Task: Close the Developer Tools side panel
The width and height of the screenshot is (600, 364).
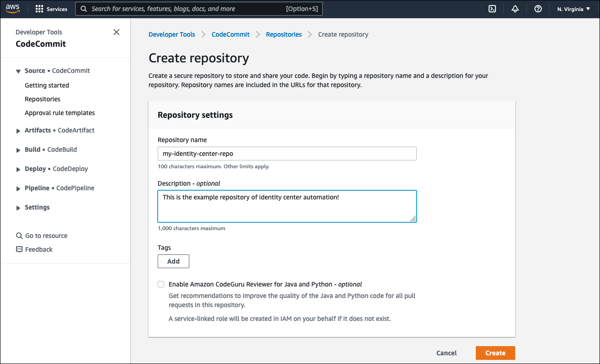Action: point(116,32)
